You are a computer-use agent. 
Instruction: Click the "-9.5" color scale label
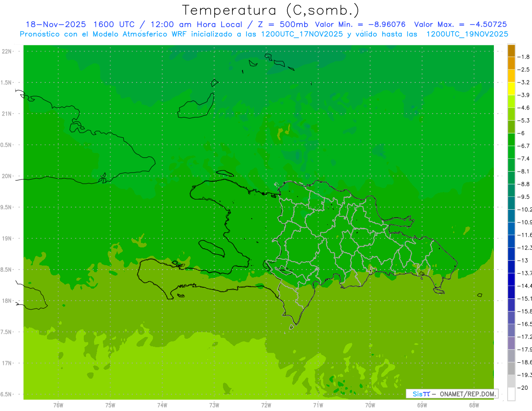pos(523,197)
